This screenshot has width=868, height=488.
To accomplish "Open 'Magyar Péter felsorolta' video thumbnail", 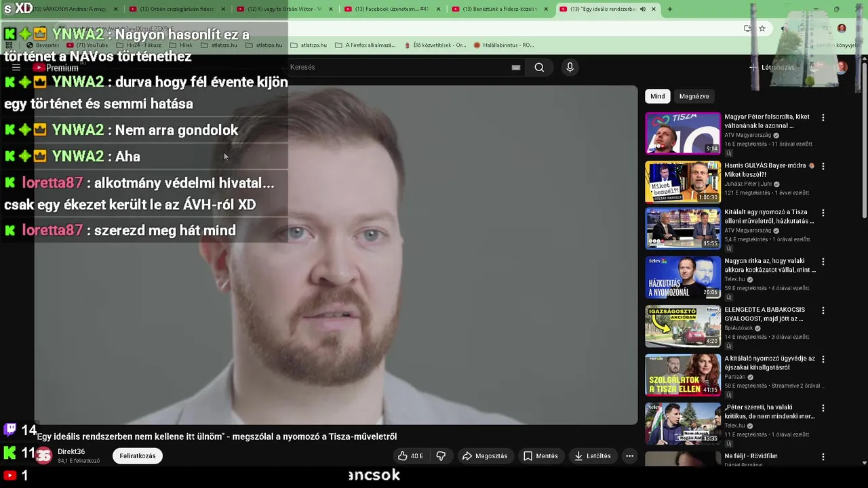I will pos(683,134).
